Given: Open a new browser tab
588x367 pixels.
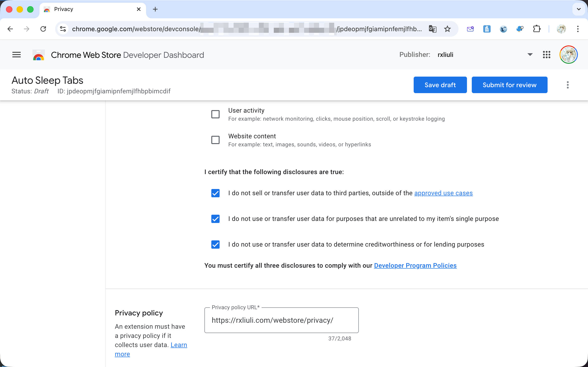Looking at the screenshot, I should (x=155, y=9).
